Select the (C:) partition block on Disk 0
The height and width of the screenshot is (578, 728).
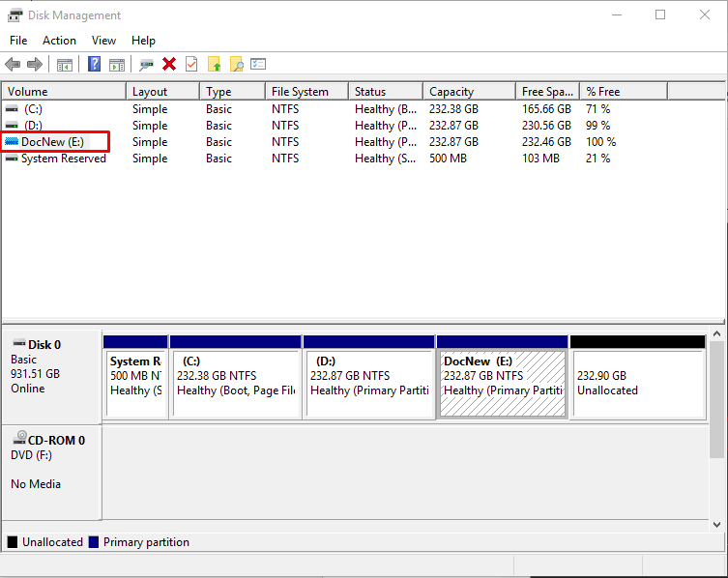tap(235, 377)
